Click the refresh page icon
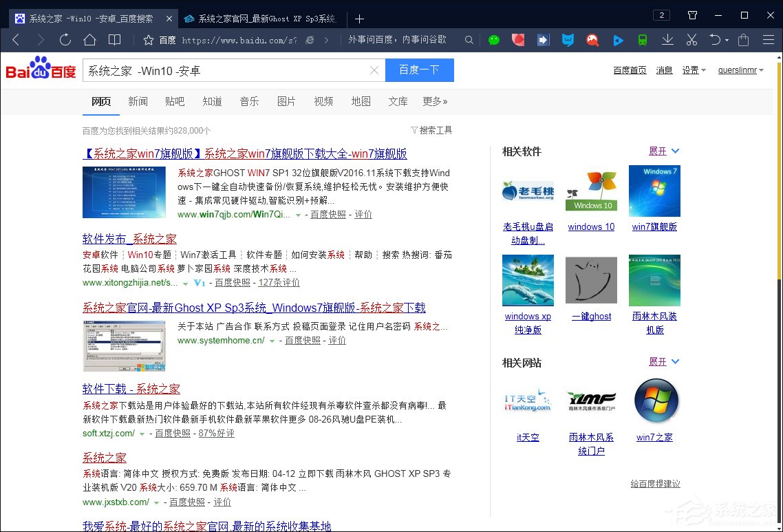This screenshot has width=783, height=532. pos(65,40)
